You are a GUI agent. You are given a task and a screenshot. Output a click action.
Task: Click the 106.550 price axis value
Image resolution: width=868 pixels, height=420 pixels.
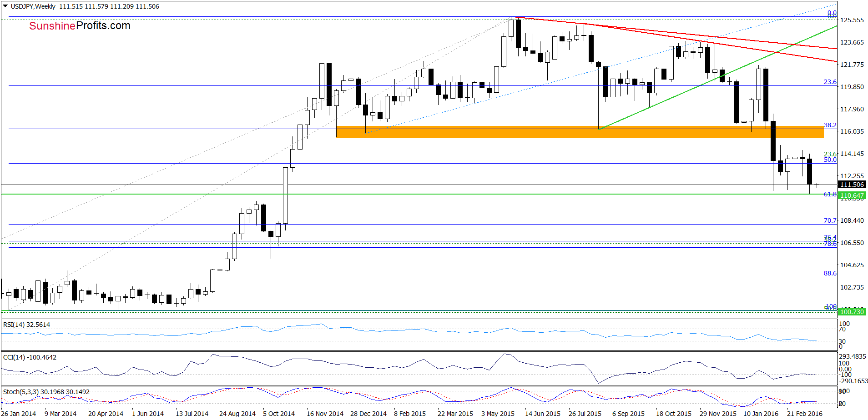coord(852,243)
